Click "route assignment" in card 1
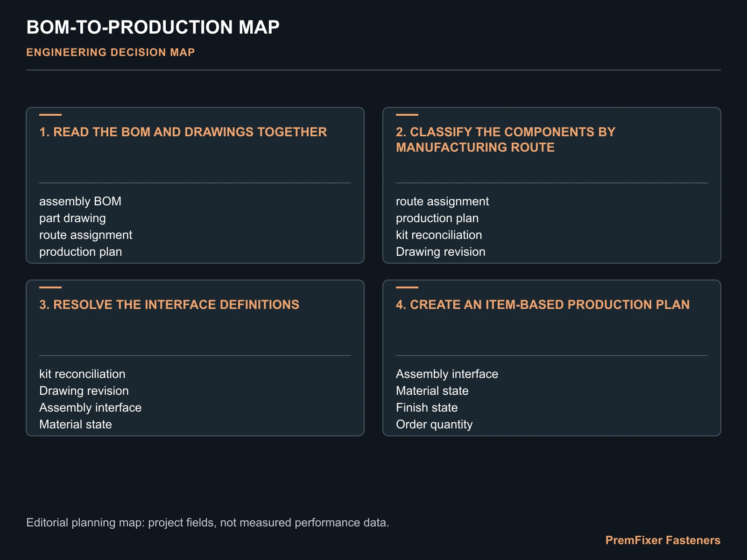 pos(85,235)
